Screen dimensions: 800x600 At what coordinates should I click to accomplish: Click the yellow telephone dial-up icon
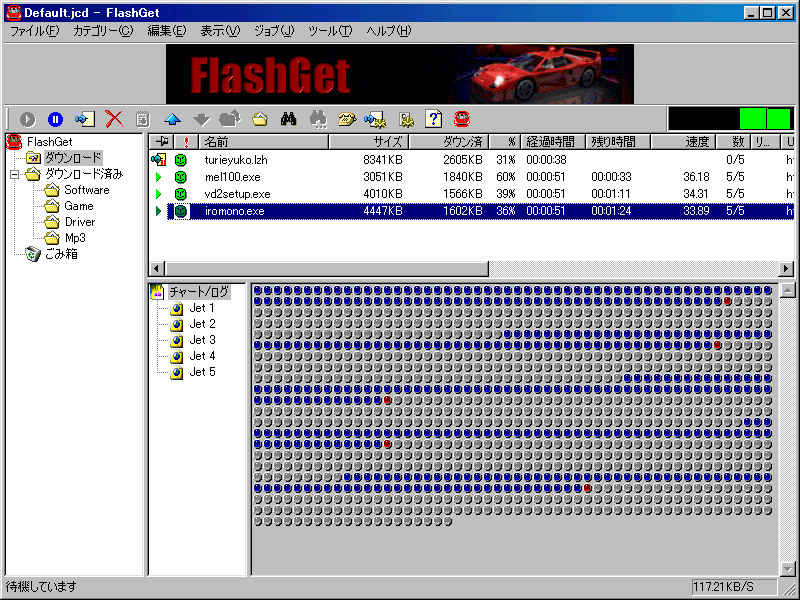point(346,119)
